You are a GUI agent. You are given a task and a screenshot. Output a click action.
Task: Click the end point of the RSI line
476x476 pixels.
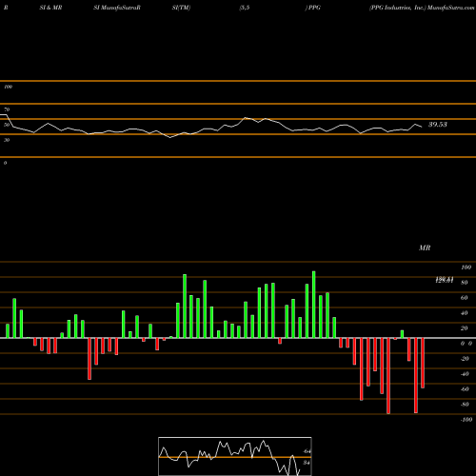coord(422,127)
